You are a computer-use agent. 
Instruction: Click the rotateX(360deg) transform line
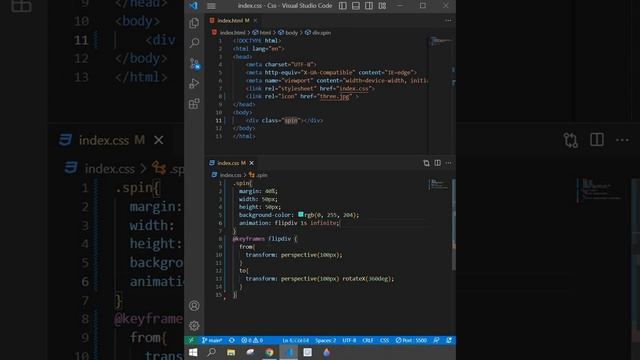coord(320,279)
